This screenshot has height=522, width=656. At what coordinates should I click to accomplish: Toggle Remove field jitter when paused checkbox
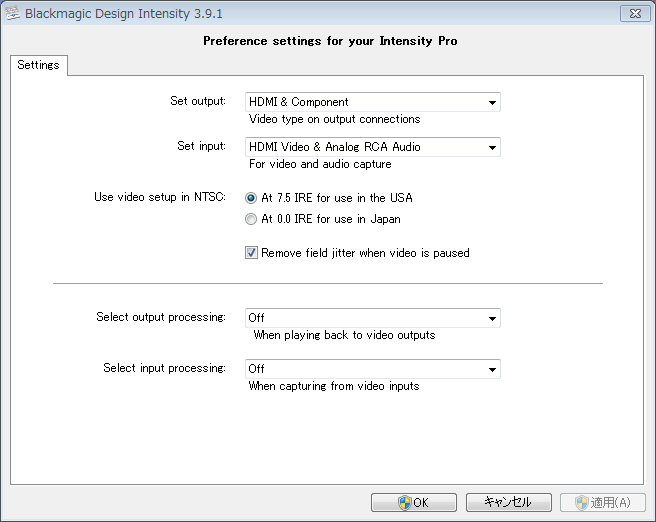tap(251, 253)
